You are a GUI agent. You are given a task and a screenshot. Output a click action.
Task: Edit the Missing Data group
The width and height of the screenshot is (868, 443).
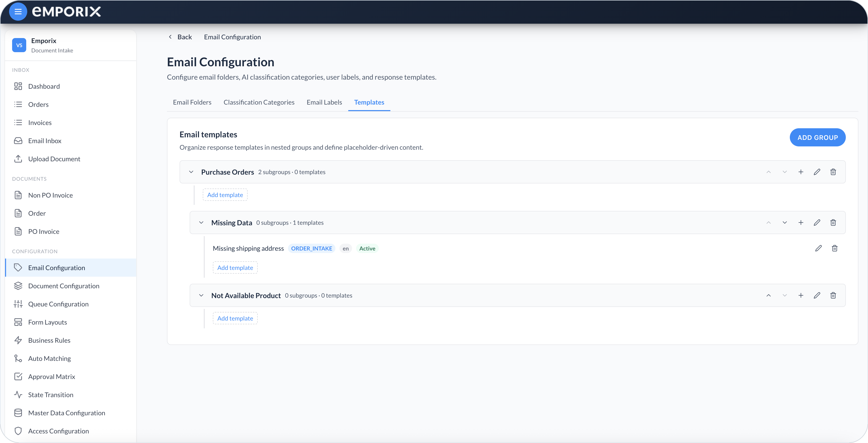click(x=817, y=223)
